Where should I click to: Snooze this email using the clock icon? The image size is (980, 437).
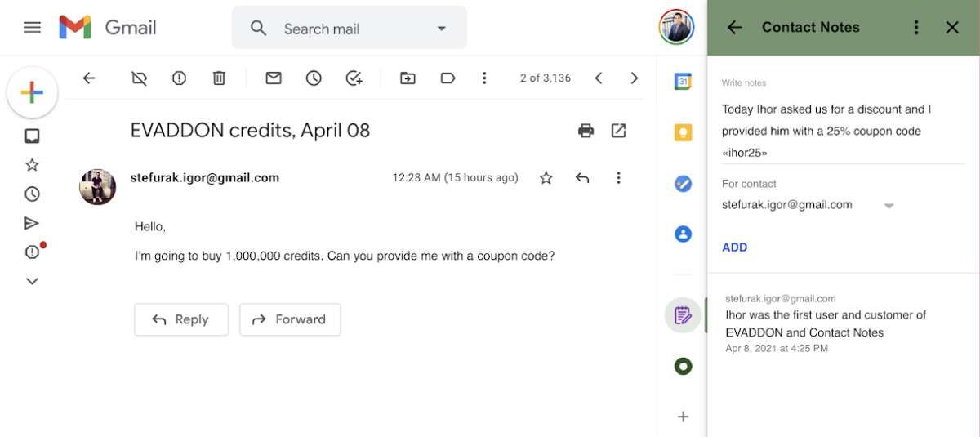click(314, 78)
